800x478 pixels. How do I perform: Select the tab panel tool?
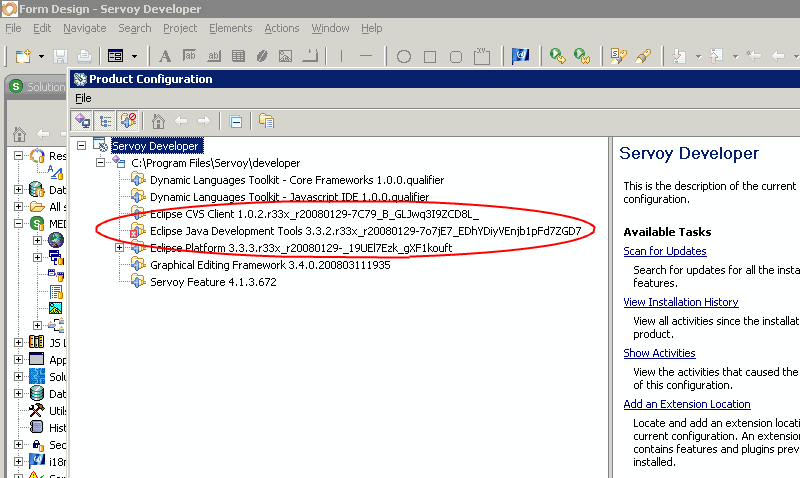tap(482, 56)
